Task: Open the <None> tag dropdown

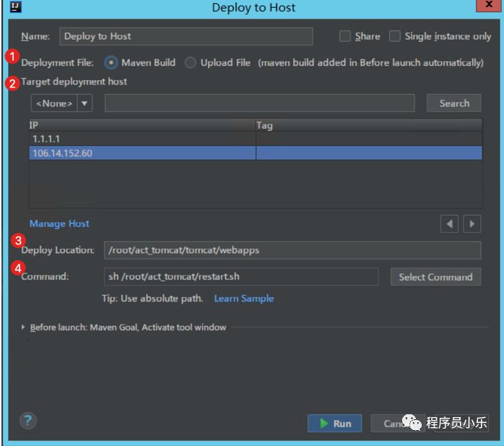Action: tap(61, 103)
